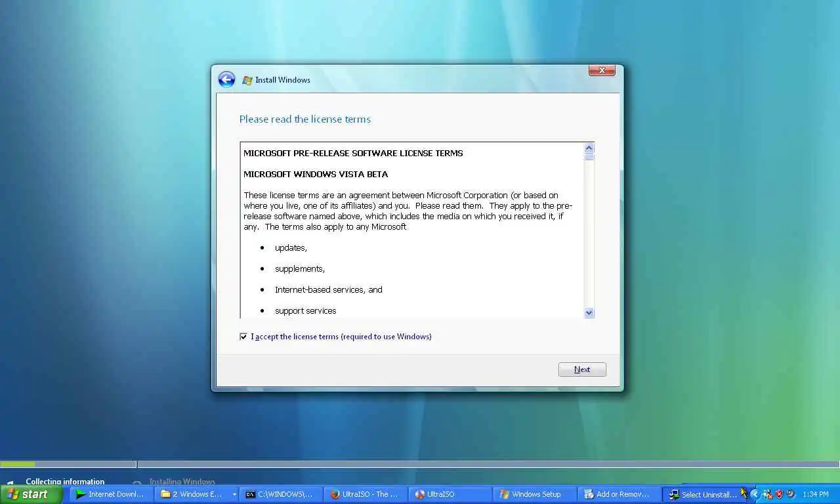Switch to Windows Setup taskbar button
840x504 pixels.
535,494
